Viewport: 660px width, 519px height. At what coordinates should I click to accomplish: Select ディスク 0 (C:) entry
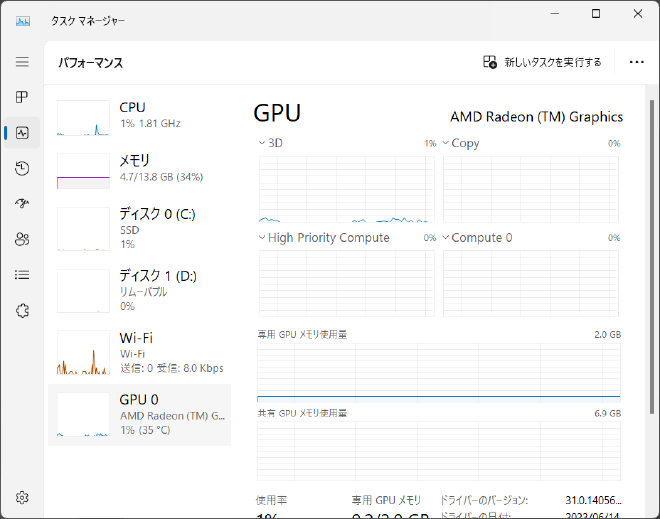click(139, 229)
